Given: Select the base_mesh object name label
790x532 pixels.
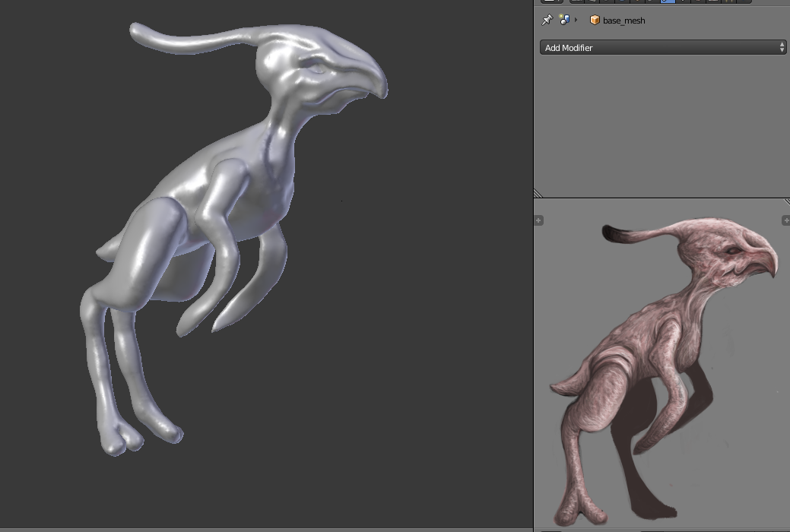Looking at the screenshot, I should click(623, 21).
